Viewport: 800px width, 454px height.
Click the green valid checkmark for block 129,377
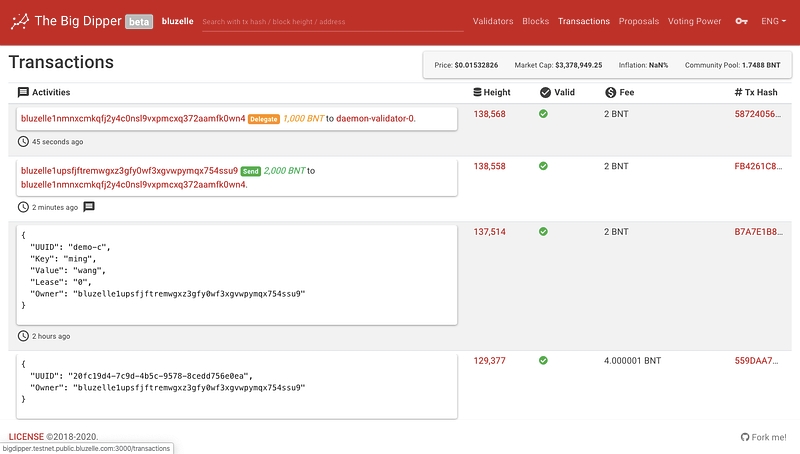[544, 360]
